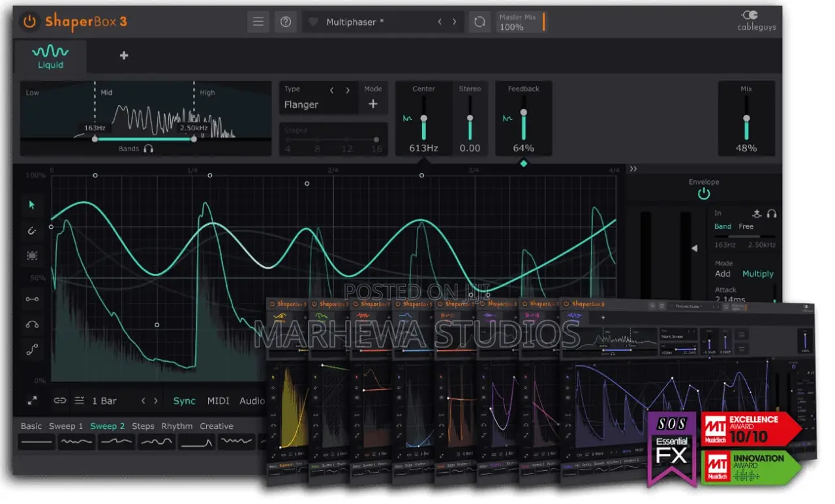Screen dimensions: 835x504
Task: Open the help question mark icon
Action: pos(286,22)
